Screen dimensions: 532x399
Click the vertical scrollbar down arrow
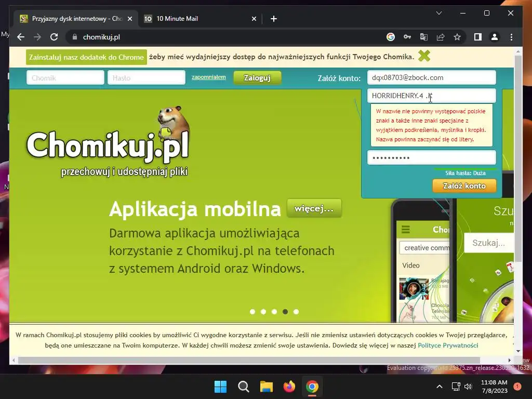click(x=518, y=351)
